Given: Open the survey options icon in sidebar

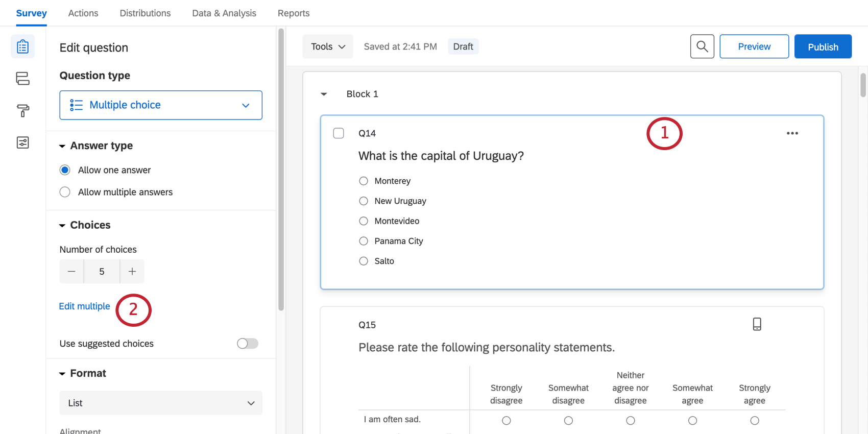Looking at the screenshot, I should point(22,142).
